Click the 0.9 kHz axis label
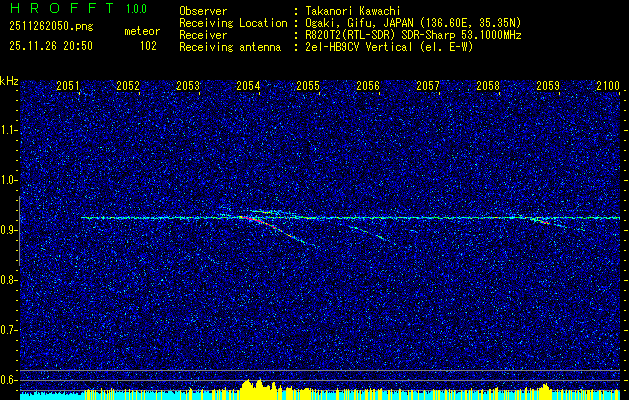This screenshot has height=400, width=629. pos(9,230)
